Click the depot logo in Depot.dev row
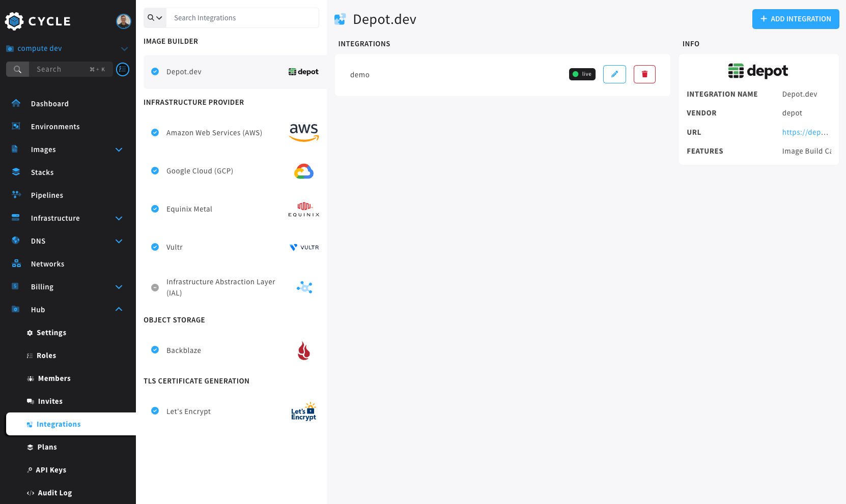Screen dimensions: 846x504 tap(303, 72)
